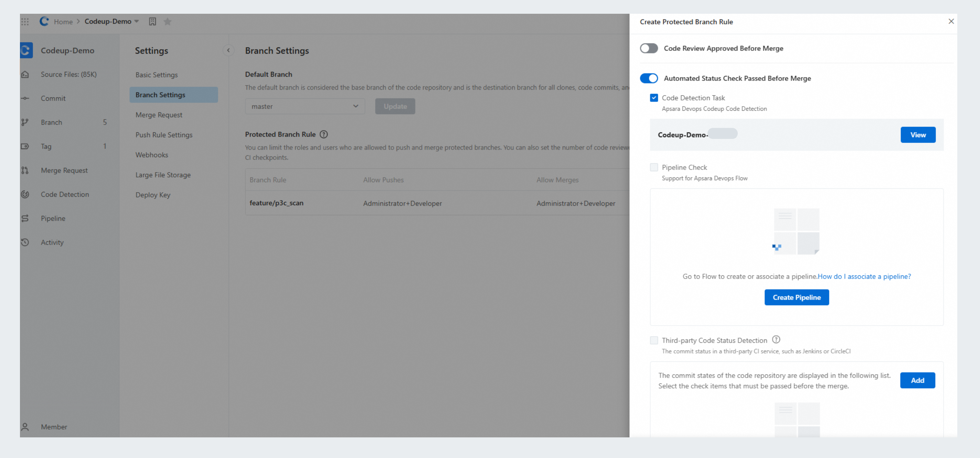Click the Protected Branch Rule help icon
This screenshot has height=458, width=980.
324,134
